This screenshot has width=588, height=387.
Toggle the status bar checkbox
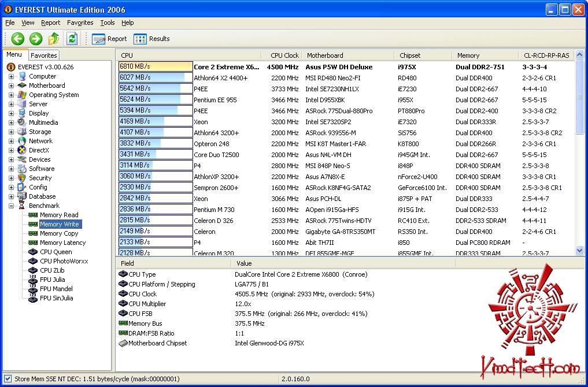8,379
